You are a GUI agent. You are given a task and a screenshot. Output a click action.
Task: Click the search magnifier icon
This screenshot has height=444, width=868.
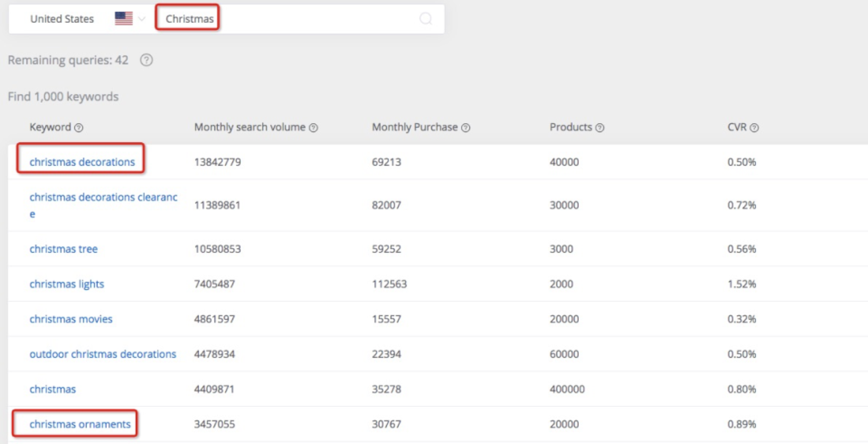point(425,19)
